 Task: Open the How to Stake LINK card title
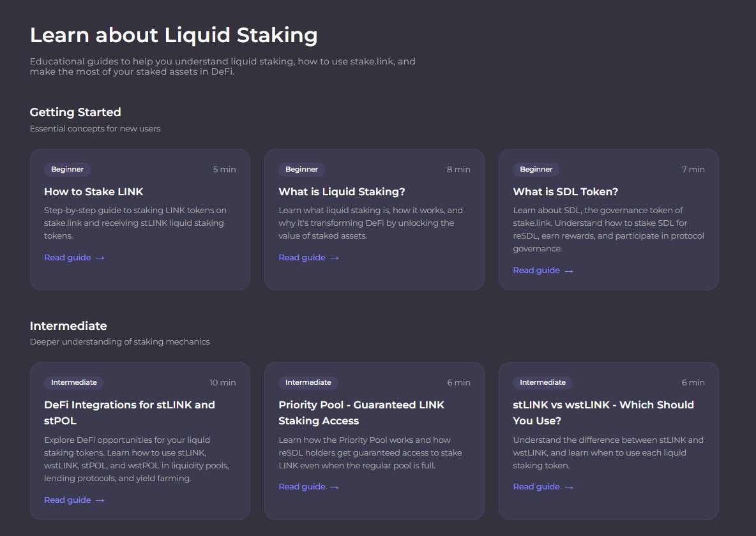click(93, 191)
